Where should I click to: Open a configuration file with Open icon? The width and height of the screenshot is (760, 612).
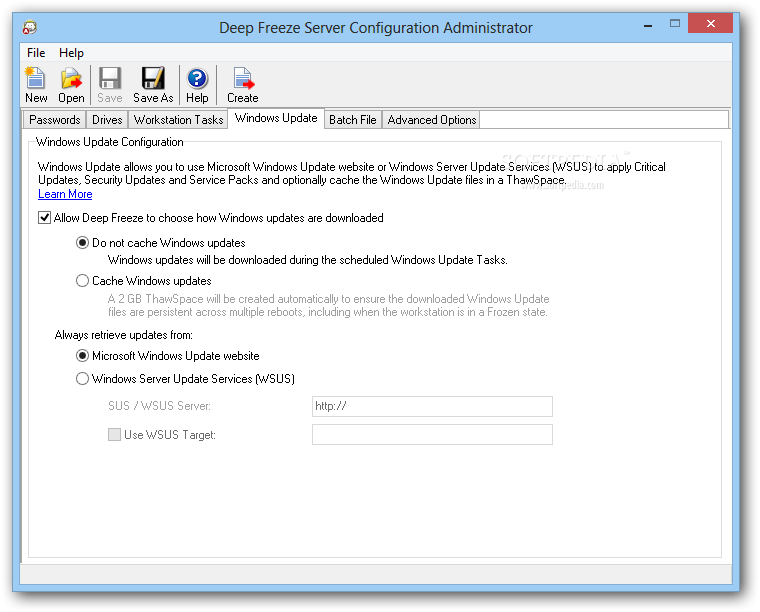point(71,85)
